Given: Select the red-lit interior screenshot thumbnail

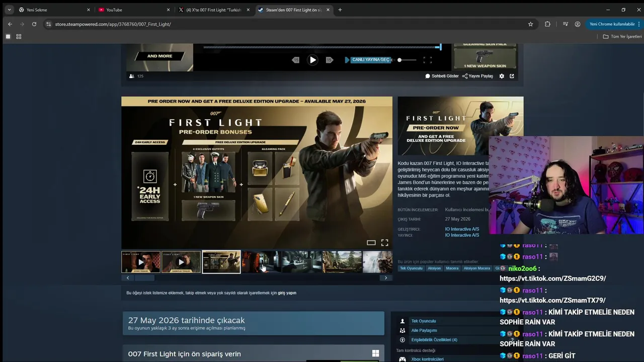Looking at the screenshot, I should pyautogui.click(x=261, y=262).
